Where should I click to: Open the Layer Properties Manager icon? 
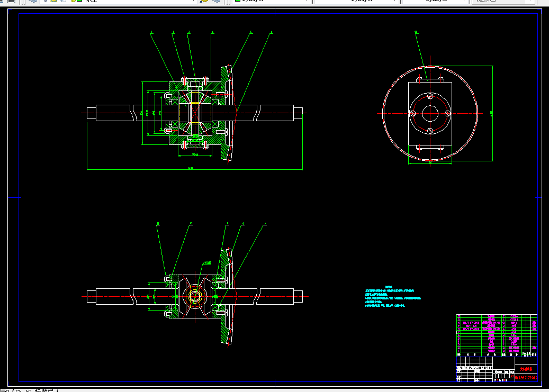coord(33,1)
